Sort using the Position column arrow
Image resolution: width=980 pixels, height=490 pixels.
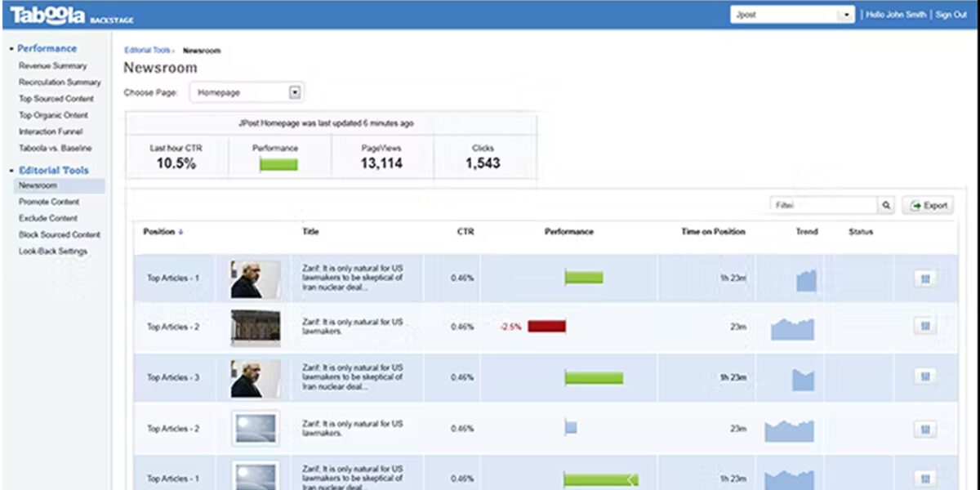coord(180,232)
